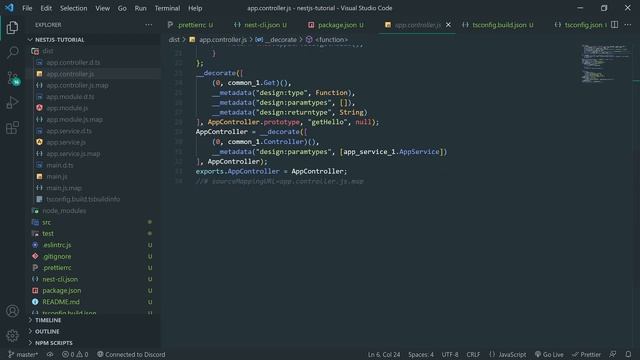Open errors and warnings count
Screen dimensions: 640x360
(x=75, y=354)
